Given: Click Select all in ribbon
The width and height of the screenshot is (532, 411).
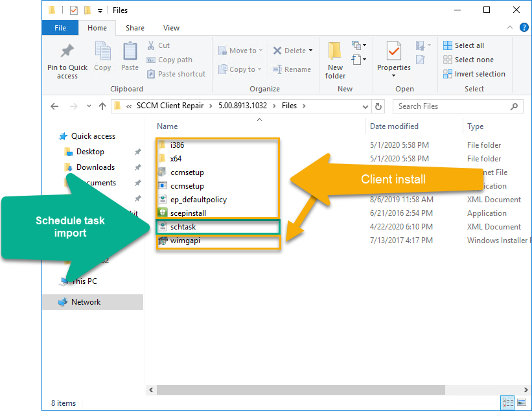Looking at the screenshot, I should (464, 45).
